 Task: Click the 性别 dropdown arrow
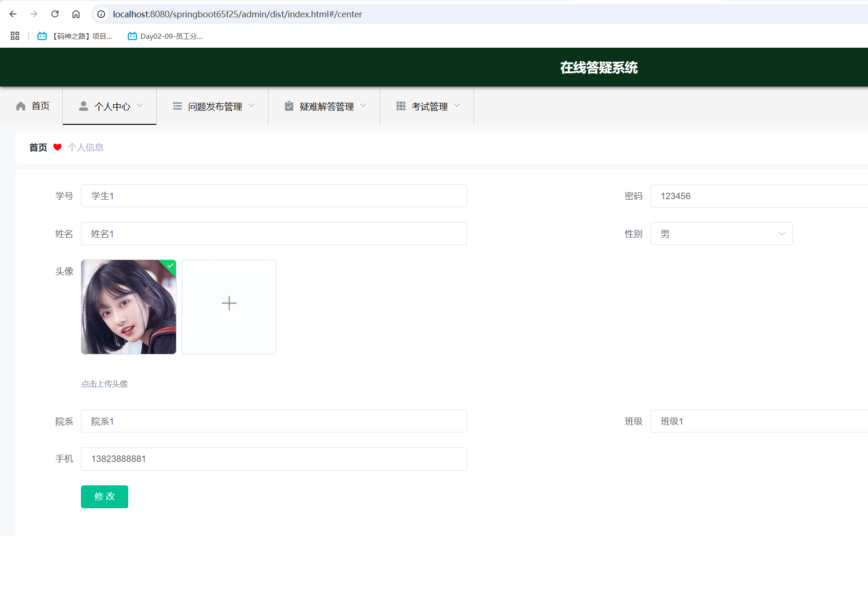(x=781, y=234)
